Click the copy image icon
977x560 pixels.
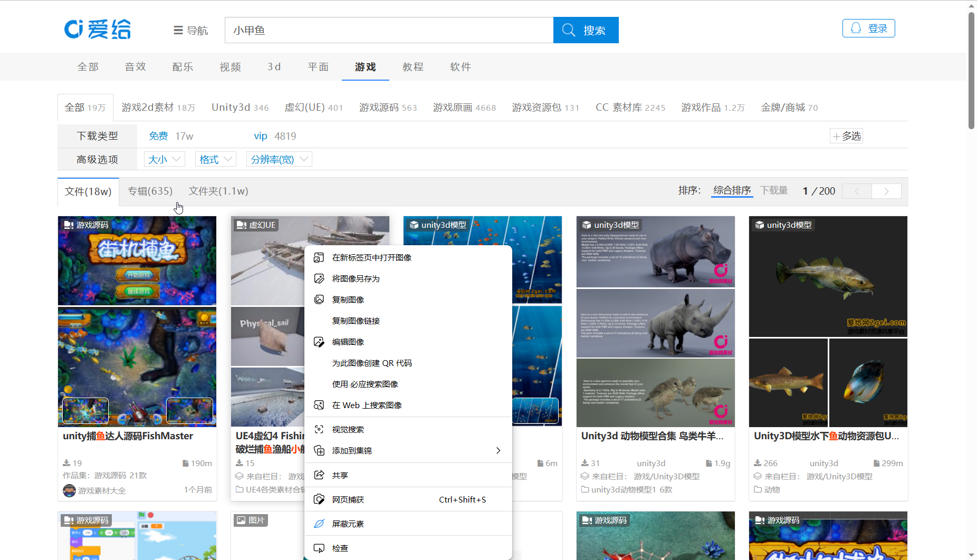tap(319, 300)
